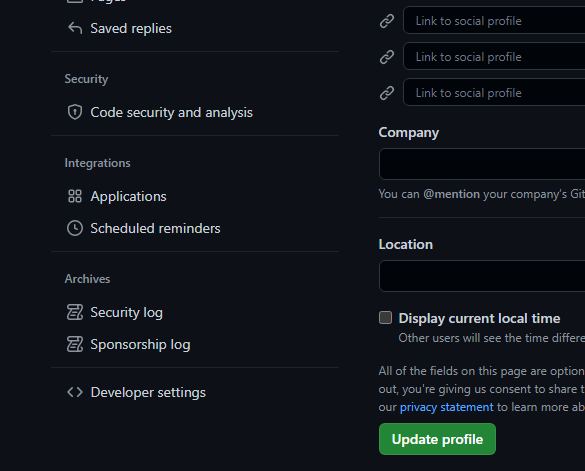The width and height of the screenshot is (585, 471).
Task: Click the Sponsorship log scroll icon
Action: 75,344
